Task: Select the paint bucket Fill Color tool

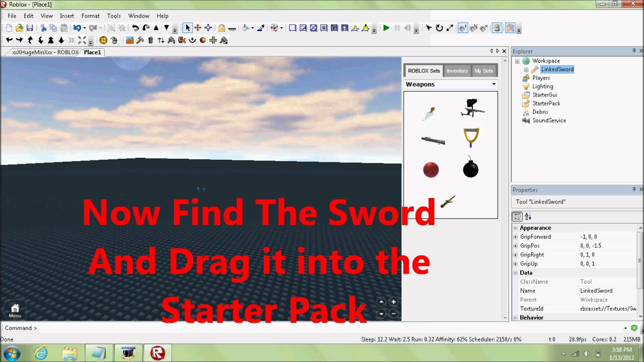Action: (x=246, y=28)
